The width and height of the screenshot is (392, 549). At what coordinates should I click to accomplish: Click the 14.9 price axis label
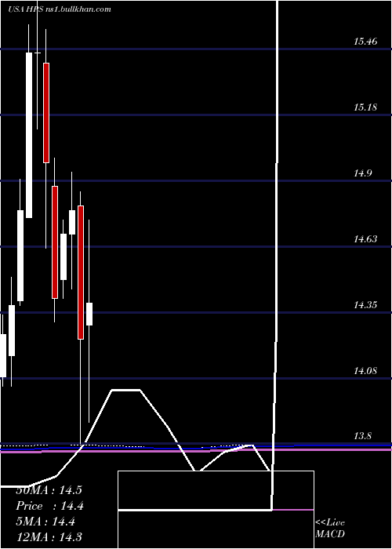pyautogui.click(x=363, y=173)
